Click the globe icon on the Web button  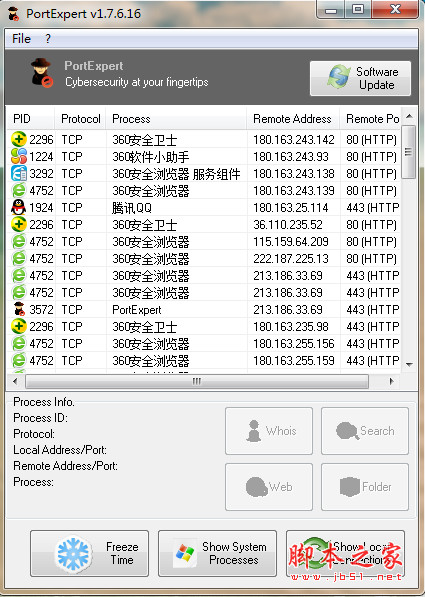click(x=257, y=487)
